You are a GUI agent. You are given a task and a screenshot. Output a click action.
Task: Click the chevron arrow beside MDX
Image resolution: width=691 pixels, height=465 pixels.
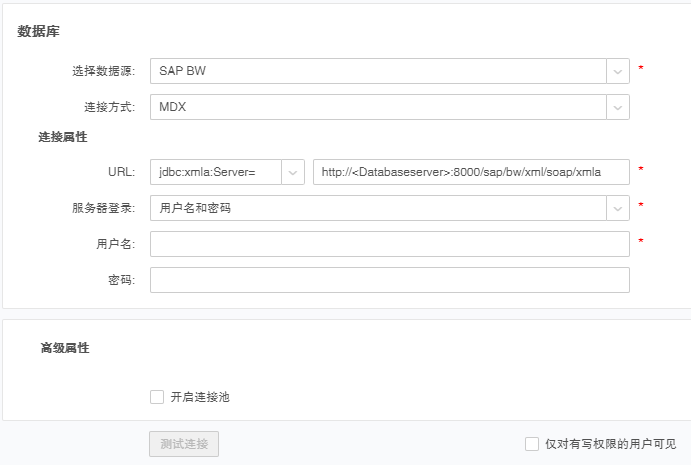click(618, 107)
